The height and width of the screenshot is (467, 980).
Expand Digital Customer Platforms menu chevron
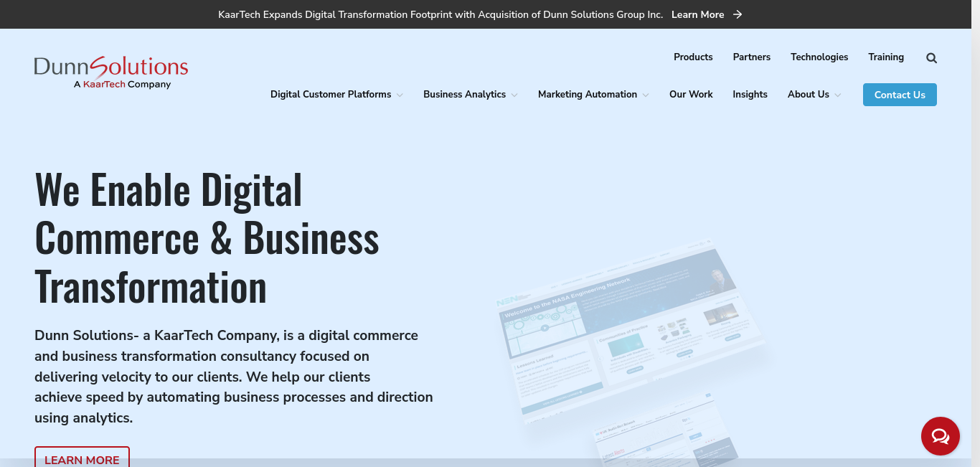(400, 95)
